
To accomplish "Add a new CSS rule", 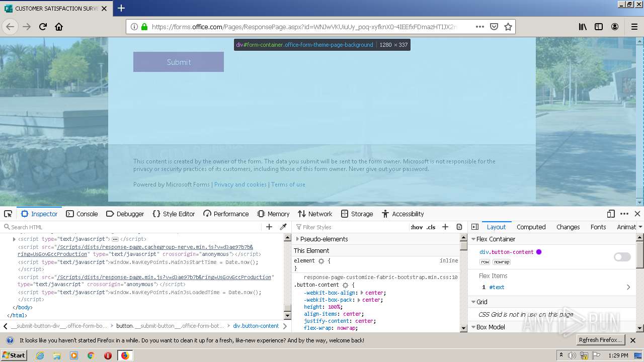I will pos(445,227).
